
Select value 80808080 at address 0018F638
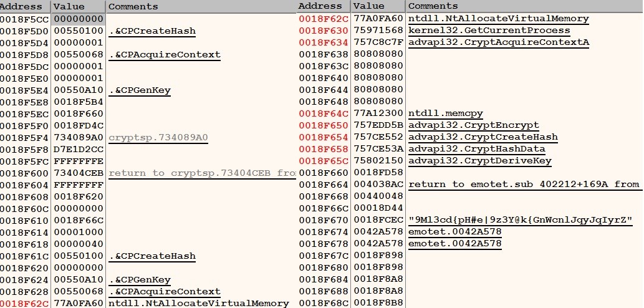(378, 54)
